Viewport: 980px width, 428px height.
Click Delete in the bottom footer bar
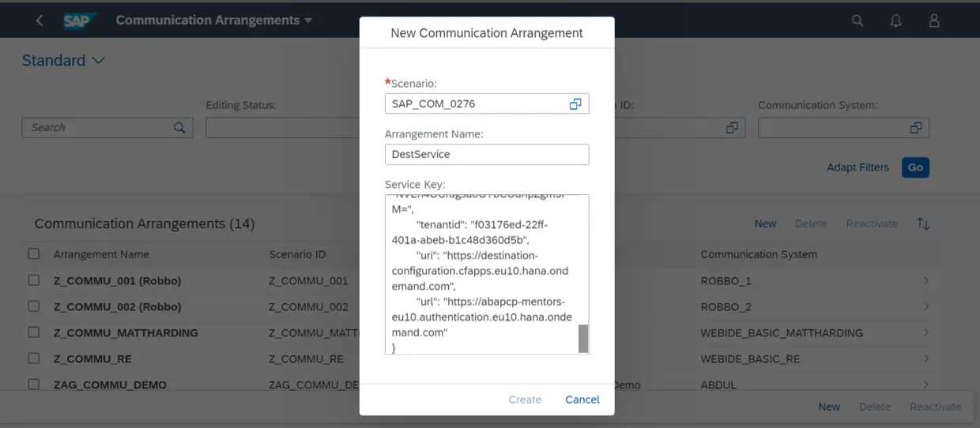875,407
